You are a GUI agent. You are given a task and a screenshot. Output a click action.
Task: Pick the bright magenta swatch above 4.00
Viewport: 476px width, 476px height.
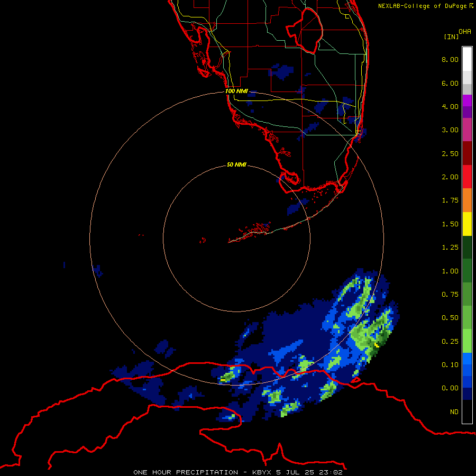point(467,100)
